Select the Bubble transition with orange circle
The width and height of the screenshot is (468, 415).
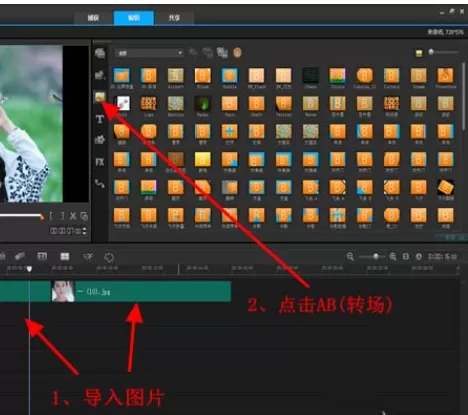click(229, 76)
